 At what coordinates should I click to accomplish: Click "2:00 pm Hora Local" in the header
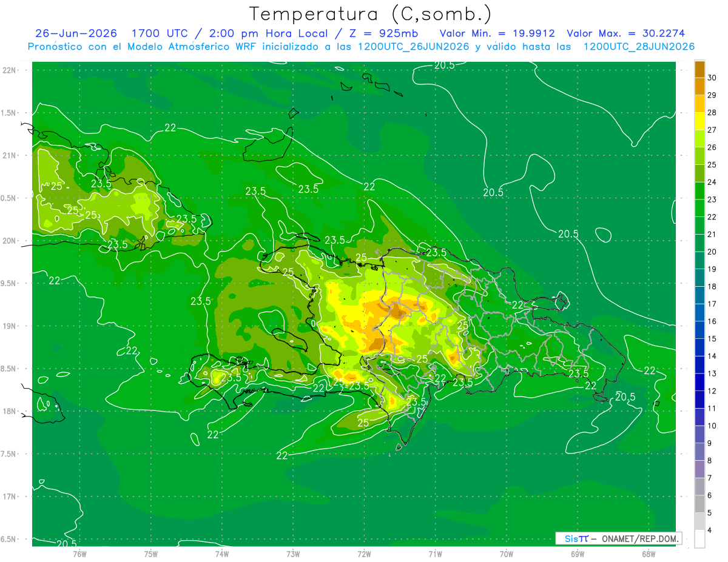(x=269, y=33)
